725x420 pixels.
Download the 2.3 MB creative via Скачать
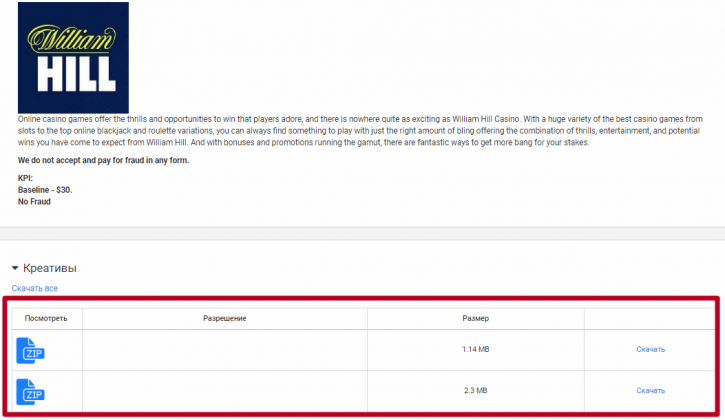651,390
